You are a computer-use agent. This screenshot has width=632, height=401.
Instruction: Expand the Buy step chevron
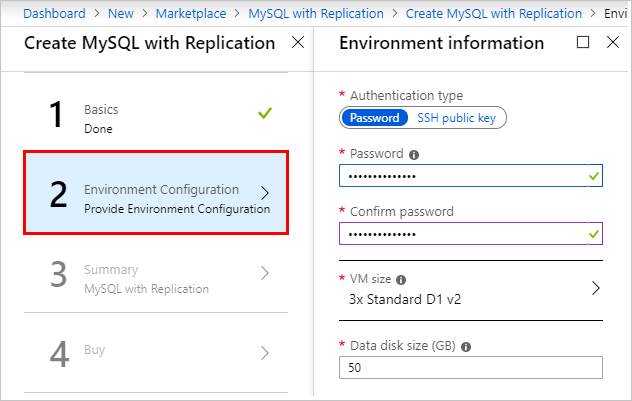pyautogui.click(x=265, y=352)
